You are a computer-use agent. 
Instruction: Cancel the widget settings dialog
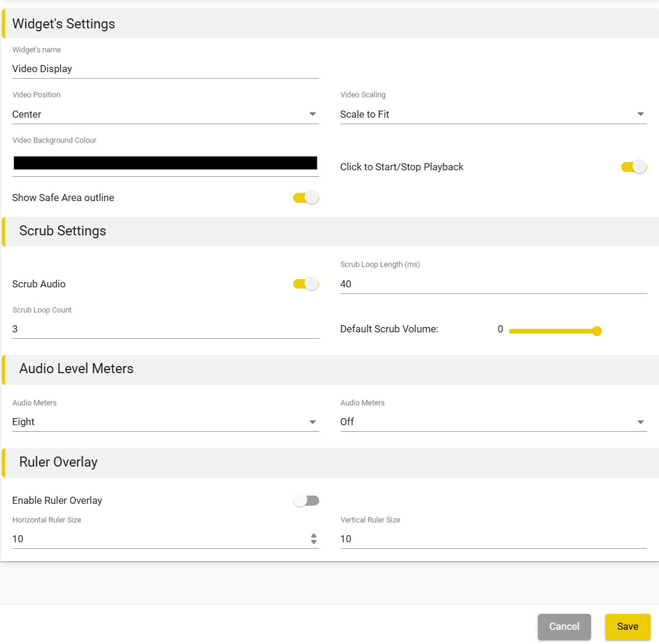tap(564, 626)
